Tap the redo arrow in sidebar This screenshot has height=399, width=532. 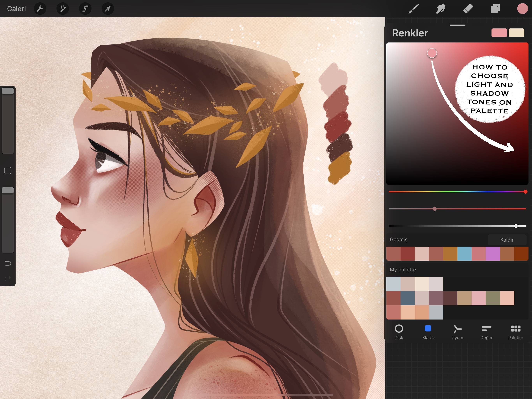pos(8,279)
